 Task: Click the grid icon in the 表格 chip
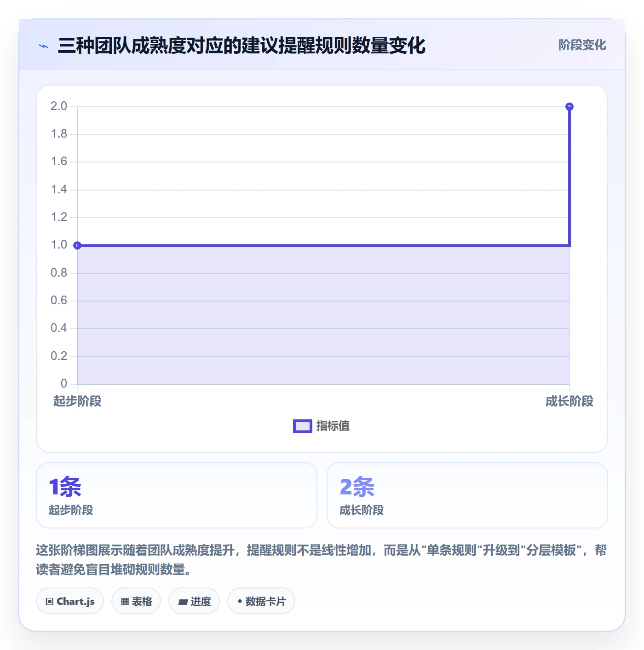coord(125,602)
